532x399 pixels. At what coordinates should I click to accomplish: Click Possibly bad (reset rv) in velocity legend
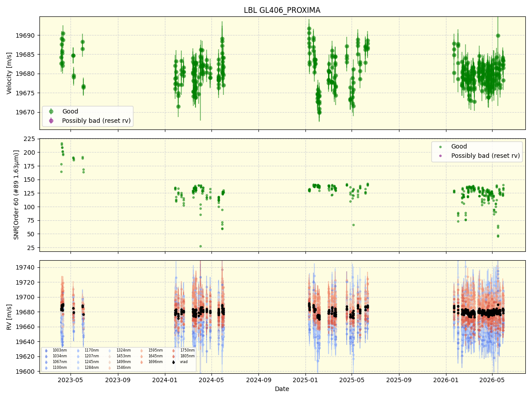pyautogui.click(x=96, y=121)
